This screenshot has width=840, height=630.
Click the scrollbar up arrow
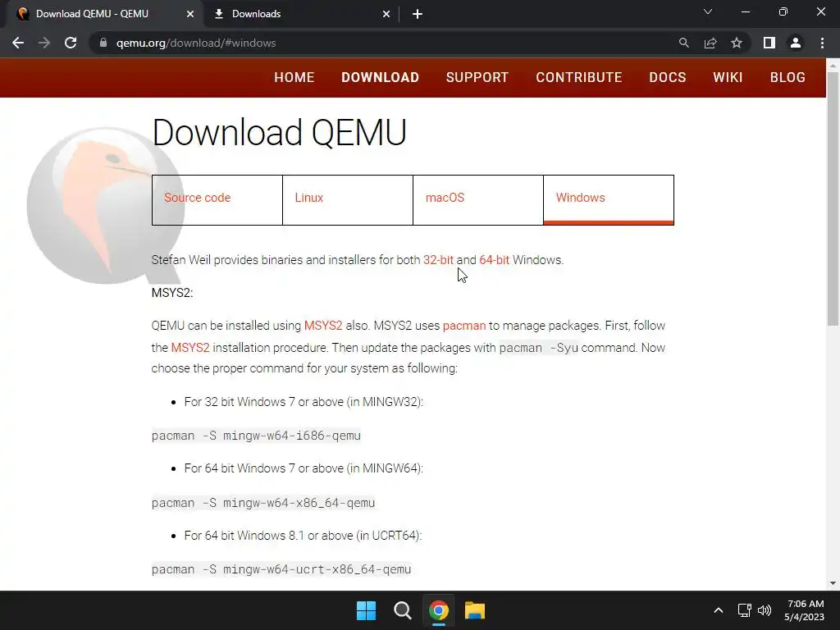(833, 66)
